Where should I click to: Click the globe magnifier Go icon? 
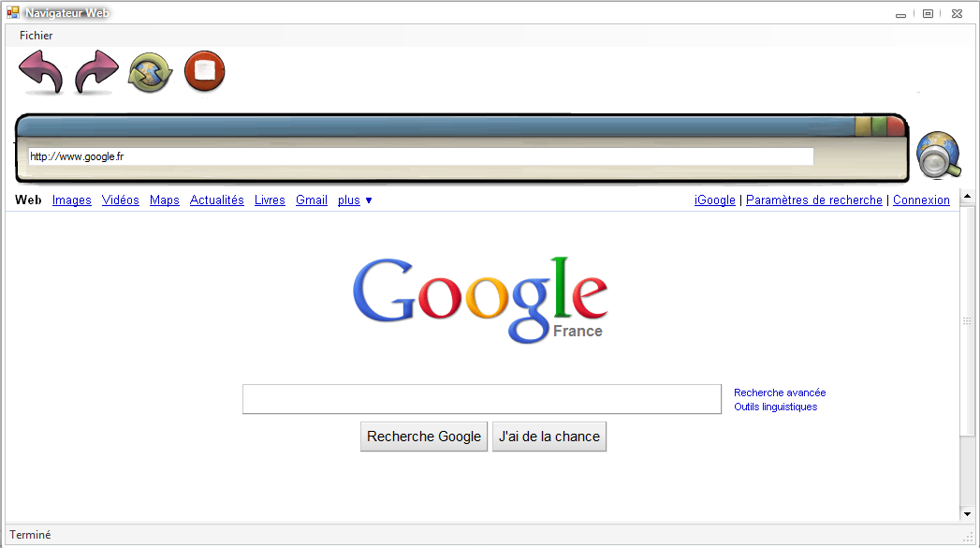[x=939, y=156]
